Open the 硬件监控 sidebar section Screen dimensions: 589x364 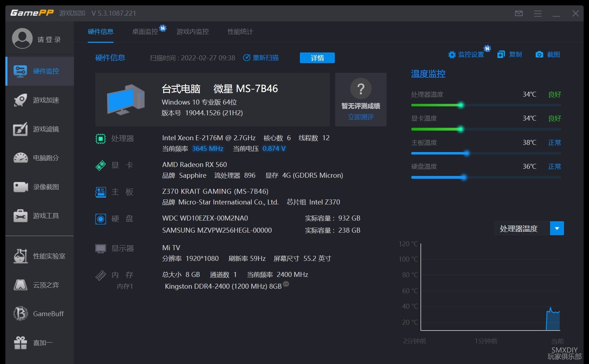coord(40,71)
